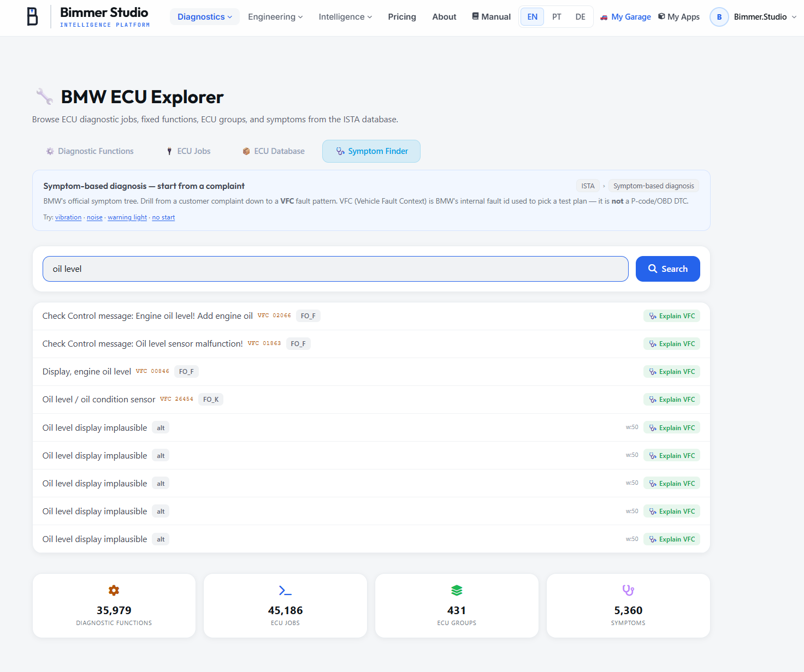Click the box icon on ECU Database tab
The width and height of the screenshot is (804, 672).
(x=246, y=151)
